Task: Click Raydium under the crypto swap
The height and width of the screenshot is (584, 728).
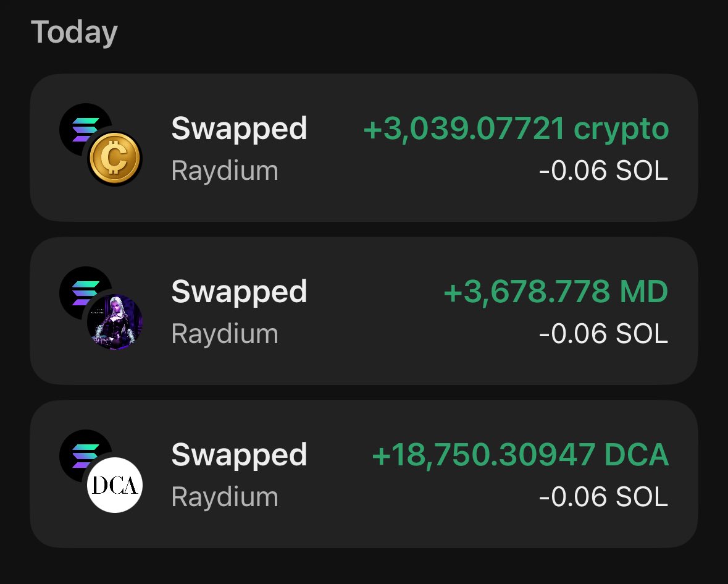Action: click(x=225, y=171)
